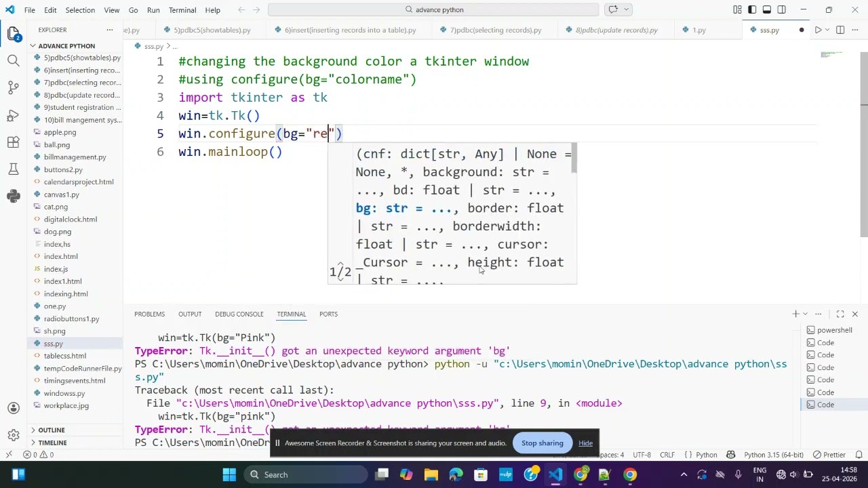Open calendarsproject.html in the explorer
This screenshot has height=488, width=868.
coord(79,182)
